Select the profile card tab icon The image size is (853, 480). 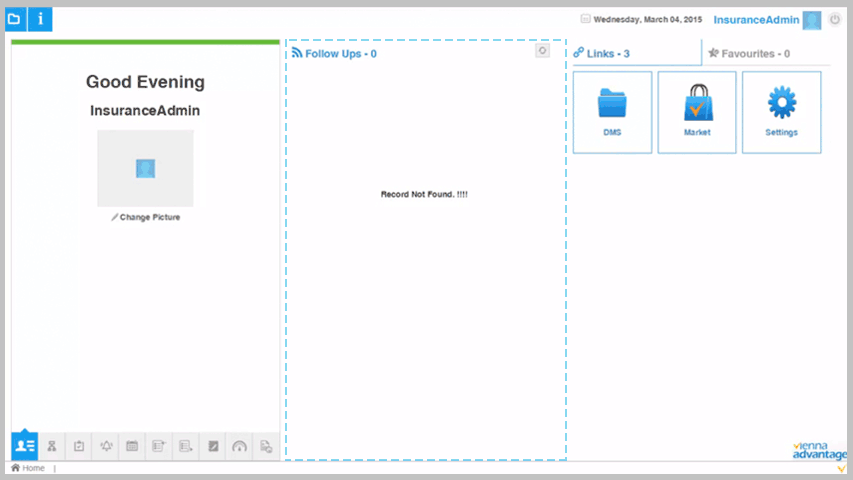click(24, 446)
